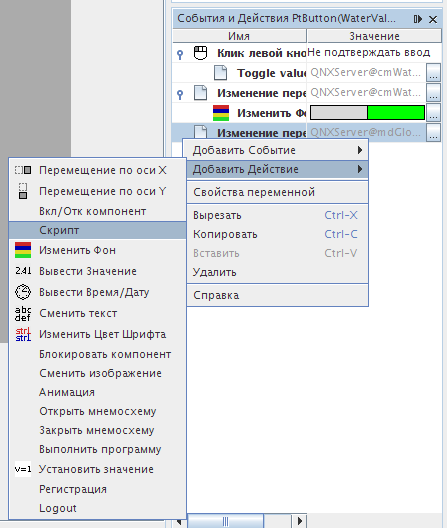Select Блокировать компонент action
Viewport: 447px width, 528px height.
[x=98, y=354]
